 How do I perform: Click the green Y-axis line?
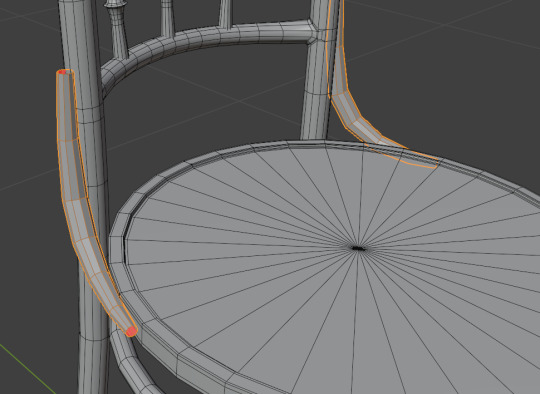28,368
